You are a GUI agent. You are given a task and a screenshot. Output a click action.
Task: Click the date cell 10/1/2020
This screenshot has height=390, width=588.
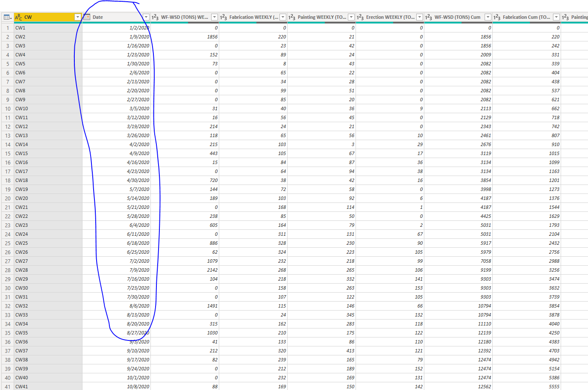click(116, 378)
